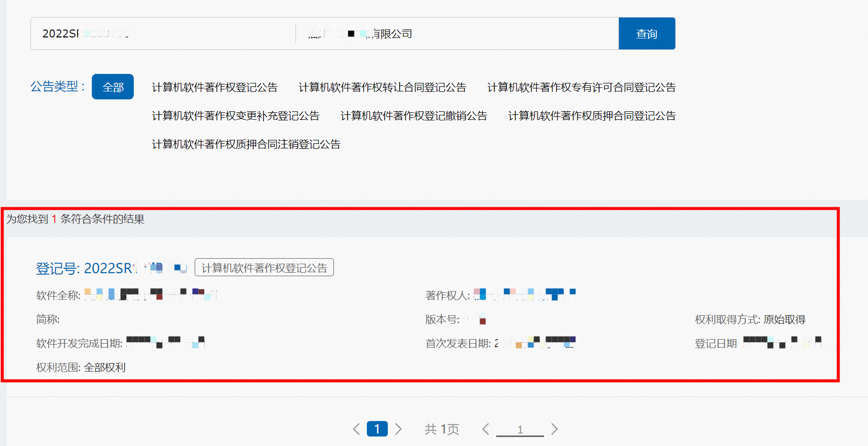Click the 权利取得方式: 原始取得 text
This screenshot has width=868, height=446.
pyautogui.click(x=750, y=320)
